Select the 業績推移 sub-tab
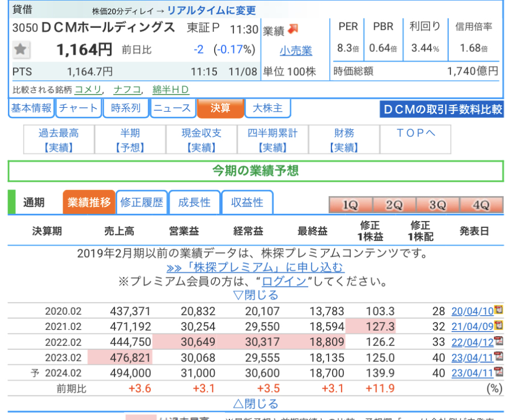 pyautogui.click(x=89, y=202)
